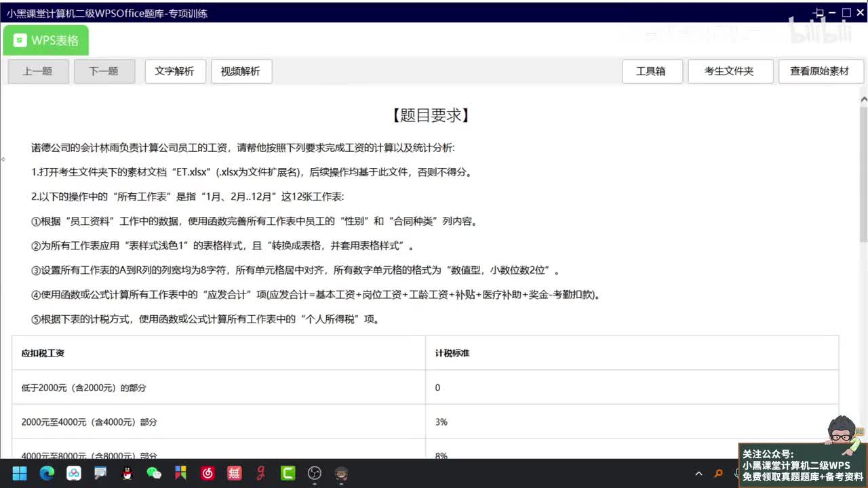Maximize the exam window
The image size is (868, 488).
846,13
